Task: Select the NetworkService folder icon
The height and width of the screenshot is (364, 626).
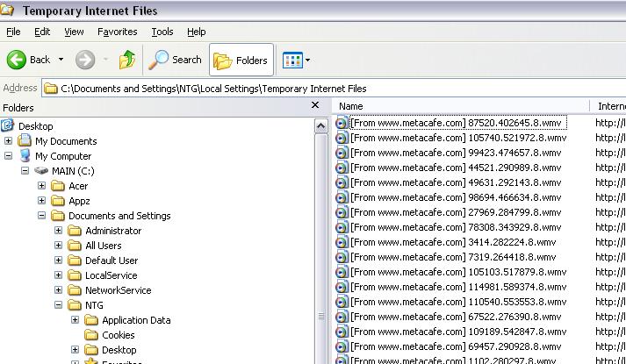Action: [75, 290]
